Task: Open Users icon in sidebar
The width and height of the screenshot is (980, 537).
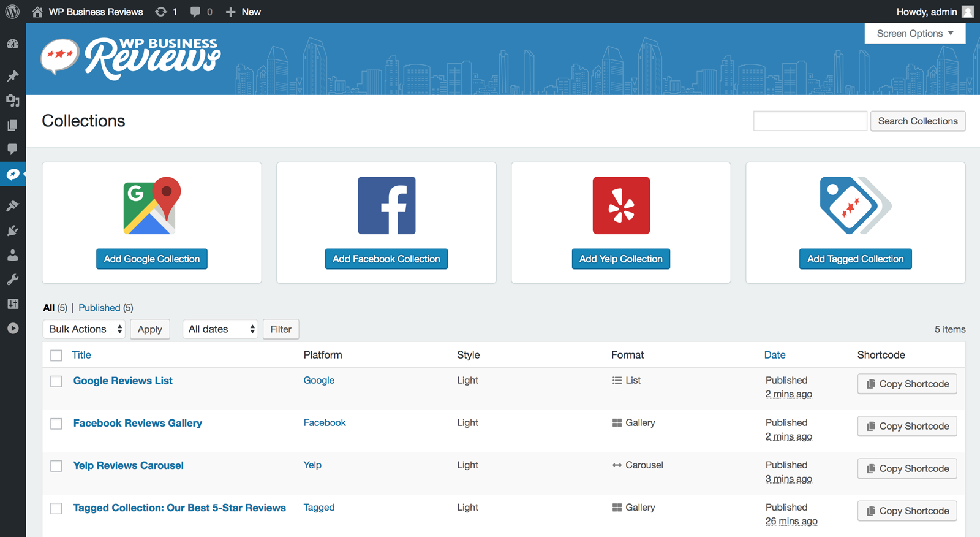Action: point(12,255)
